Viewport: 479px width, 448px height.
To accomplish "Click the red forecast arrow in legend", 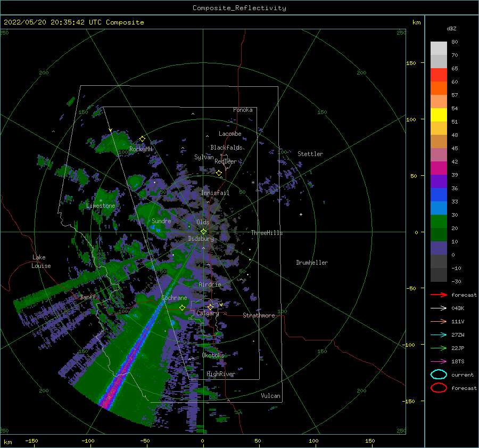I will click(x=439, y=295).
